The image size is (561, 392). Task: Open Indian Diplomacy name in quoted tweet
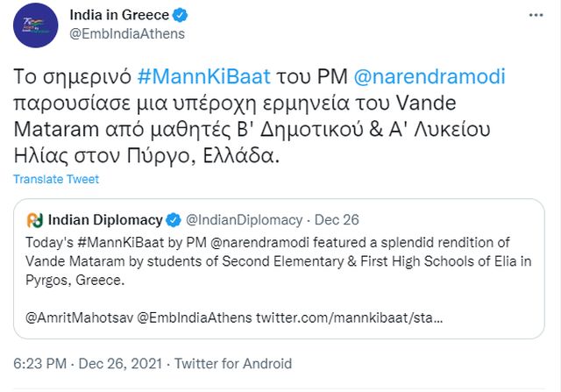click(x=105, y=219)
